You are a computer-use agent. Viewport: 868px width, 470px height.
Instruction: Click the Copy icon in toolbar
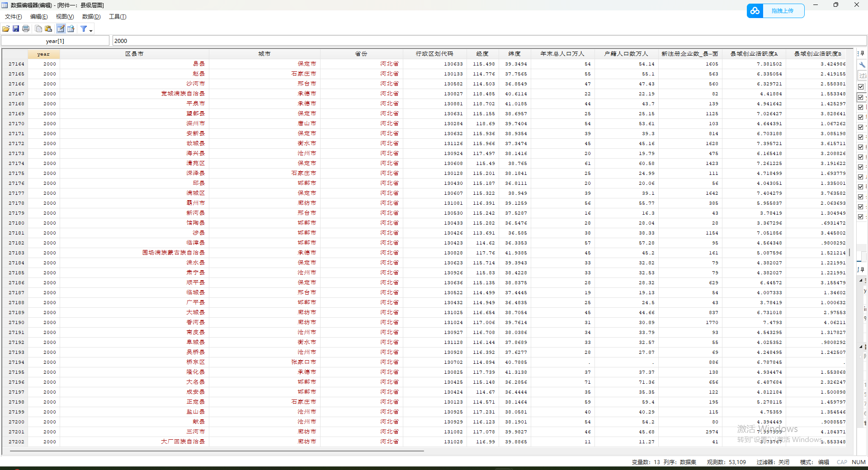pos(38,29)
